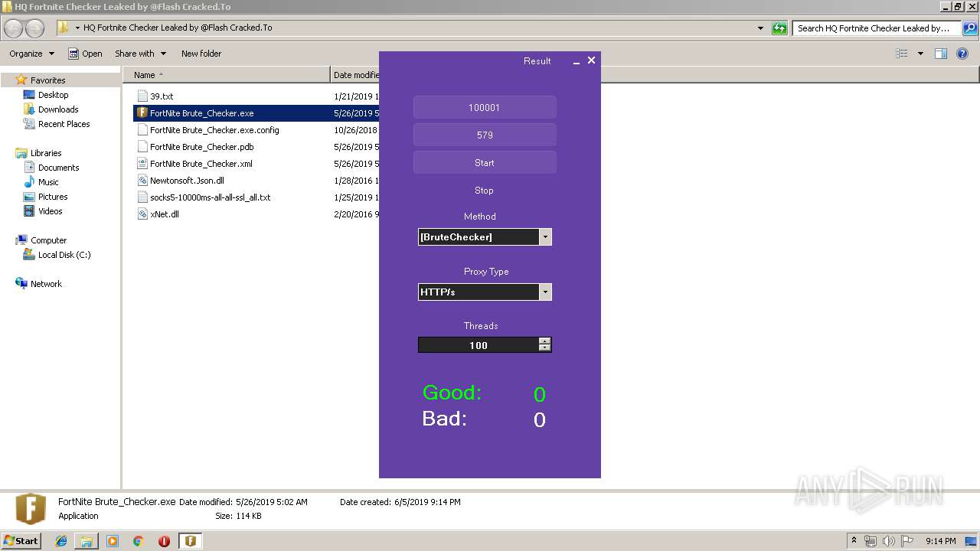The height and width of the screenshot is (551, 980).
Task: Minimize the checker window
Action: coord(577,61)
